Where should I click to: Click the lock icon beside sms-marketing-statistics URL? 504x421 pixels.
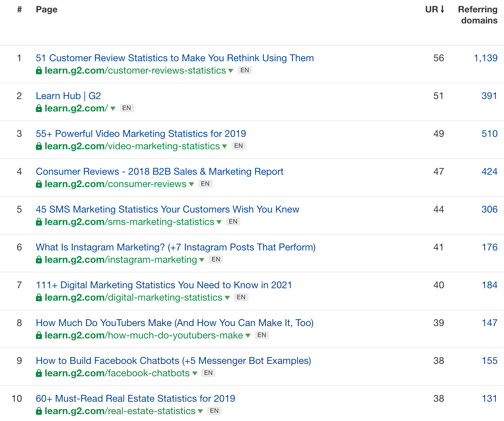[39, 222]
